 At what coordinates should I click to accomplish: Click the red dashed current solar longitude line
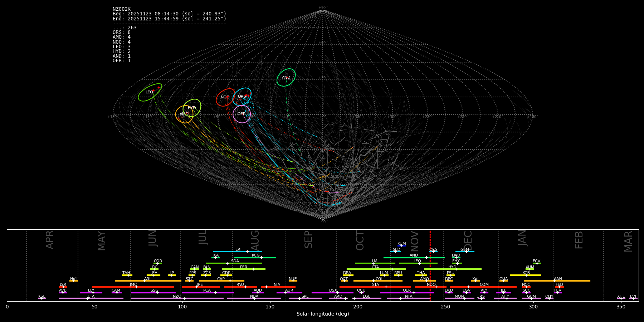click(430, 265)
